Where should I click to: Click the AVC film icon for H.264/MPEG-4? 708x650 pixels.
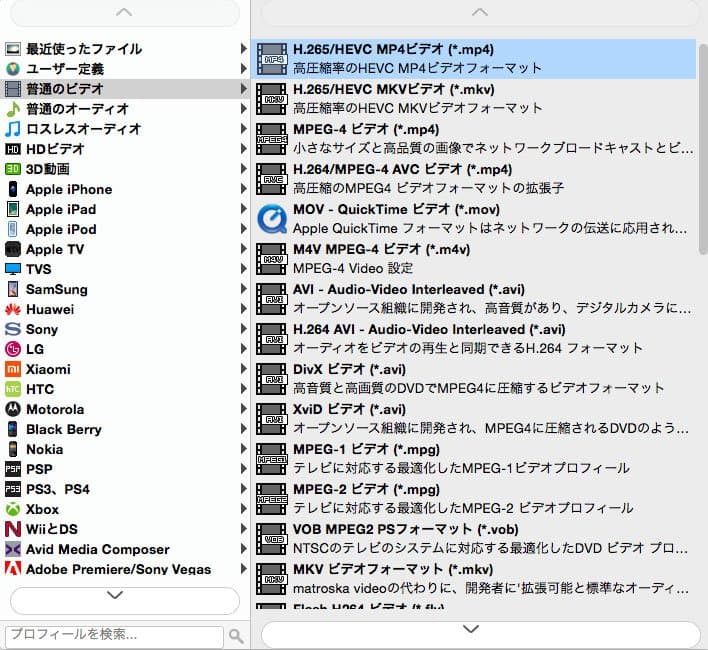click(272, 179)
